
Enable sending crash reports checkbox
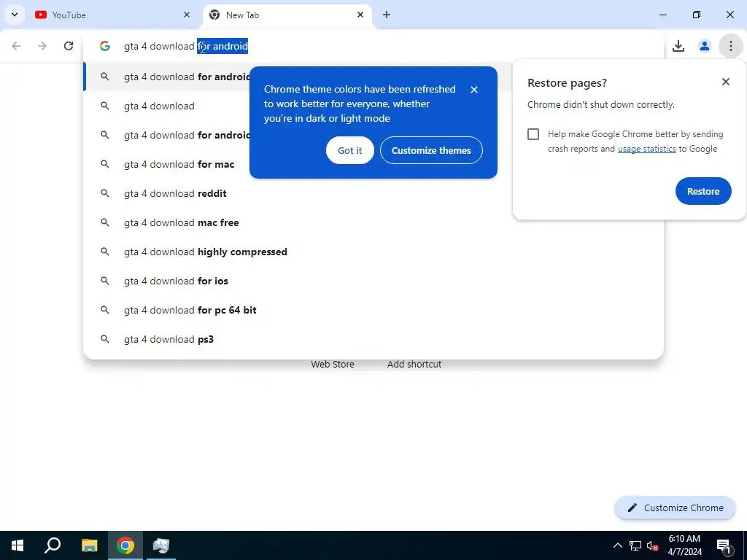tap(533, 134)
